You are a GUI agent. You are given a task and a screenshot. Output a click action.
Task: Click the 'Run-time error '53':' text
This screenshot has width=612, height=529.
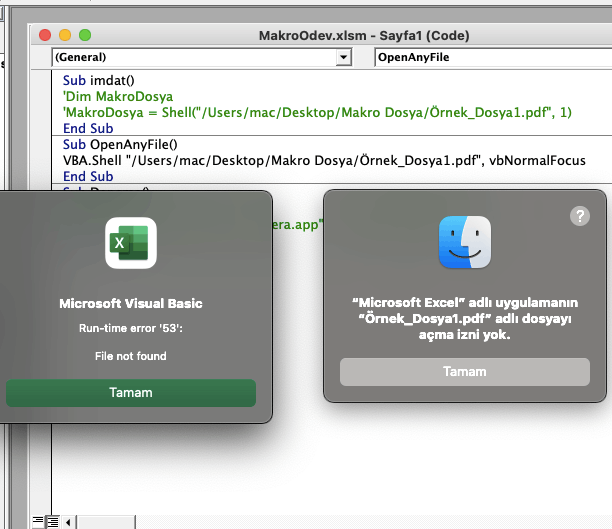[x=131, y=328]
